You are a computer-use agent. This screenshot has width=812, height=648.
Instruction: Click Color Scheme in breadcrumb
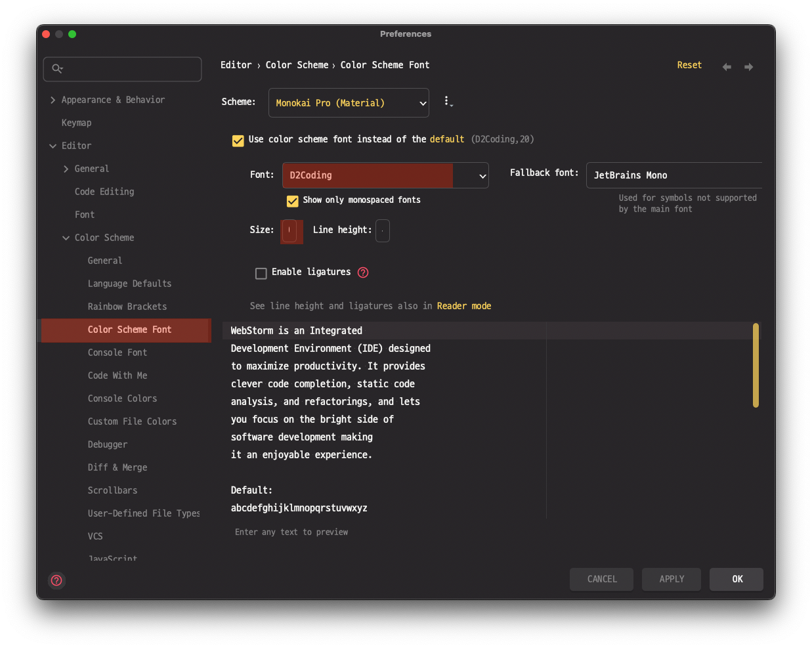pyautogui.click(x=297, y=65)
